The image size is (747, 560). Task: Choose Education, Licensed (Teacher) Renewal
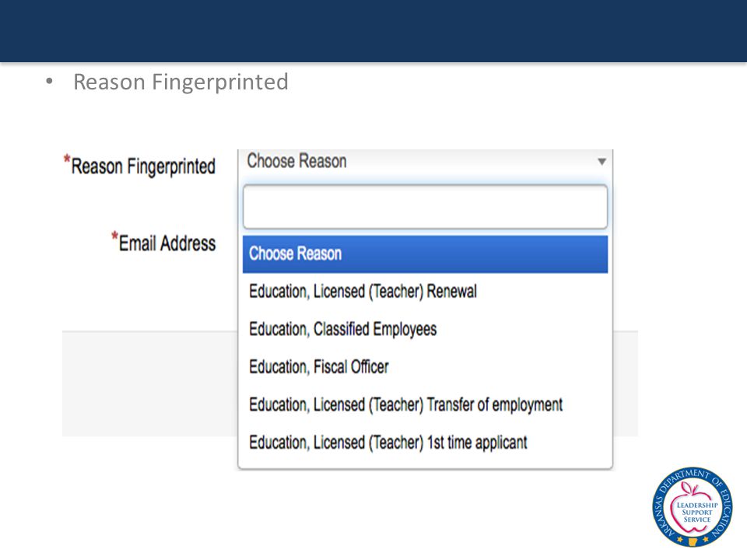[363, 292]
